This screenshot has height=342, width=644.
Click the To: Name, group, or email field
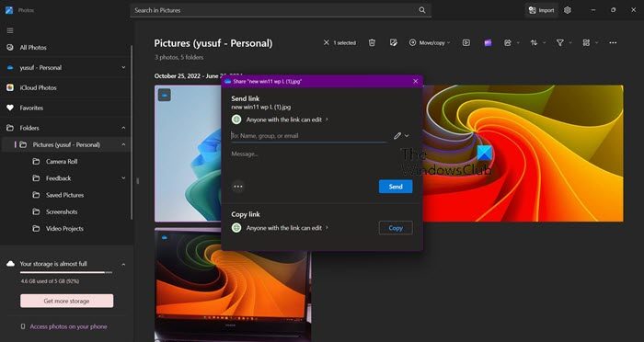click(309, 135)
